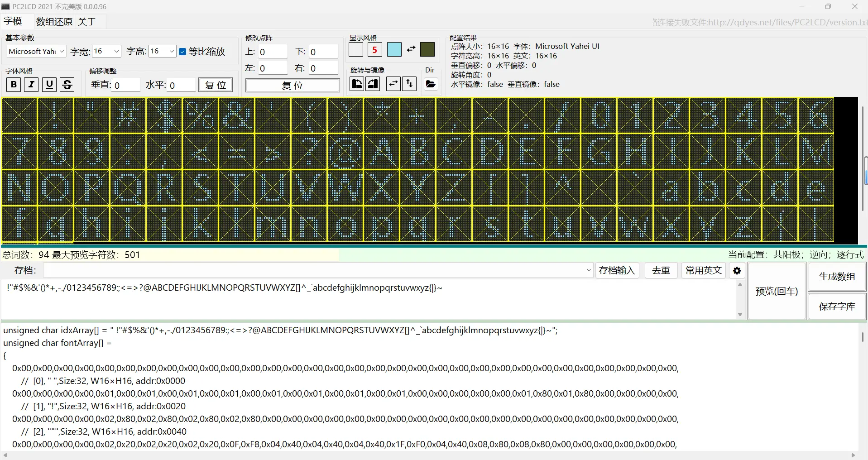
Task: Rotate glyphs counterclockwise
Action: [357, 84]
